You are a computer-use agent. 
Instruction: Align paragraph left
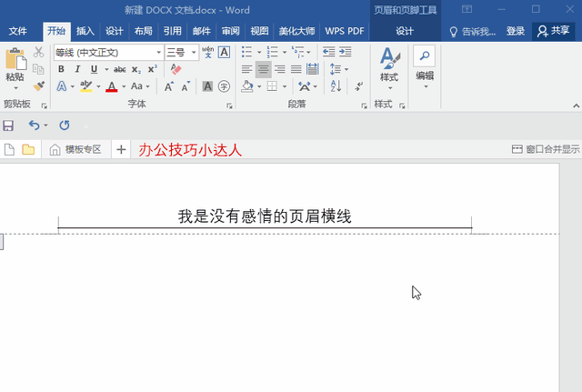[x=246, y=69]
